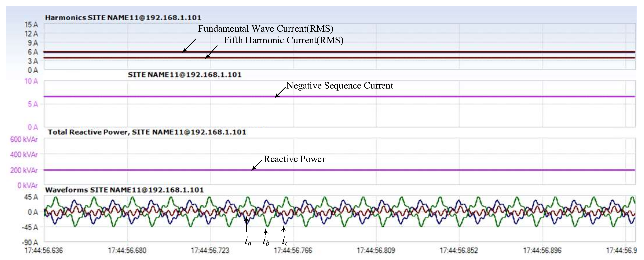This screenshot has height=260, width=644.
Task: Click the 17:44:56.896 time axis label
Action: pos(542,250)
